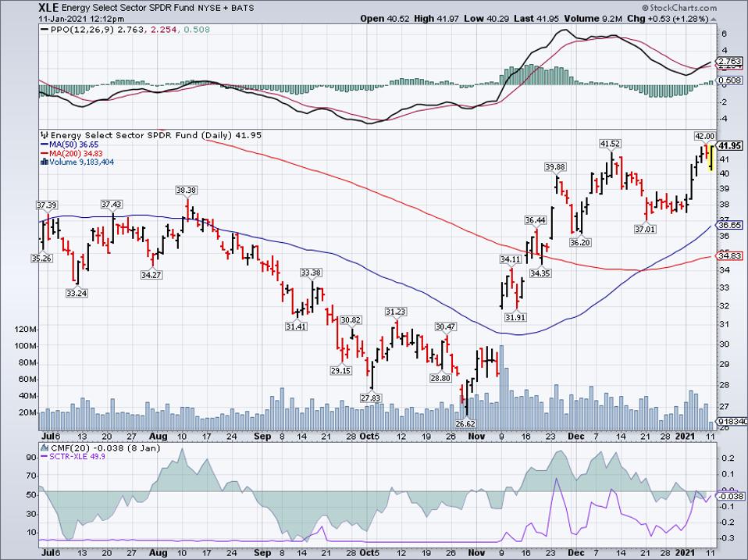
Task: Click the yellow highlighted latest price bar
Action: coord(711,159)
